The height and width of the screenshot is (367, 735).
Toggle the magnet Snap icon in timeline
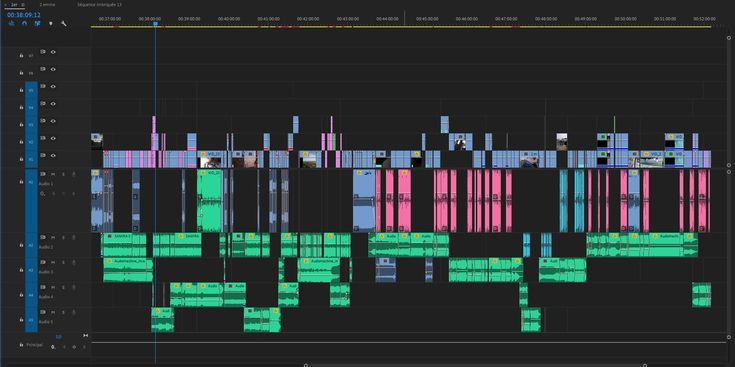click(x=24, y=23)
